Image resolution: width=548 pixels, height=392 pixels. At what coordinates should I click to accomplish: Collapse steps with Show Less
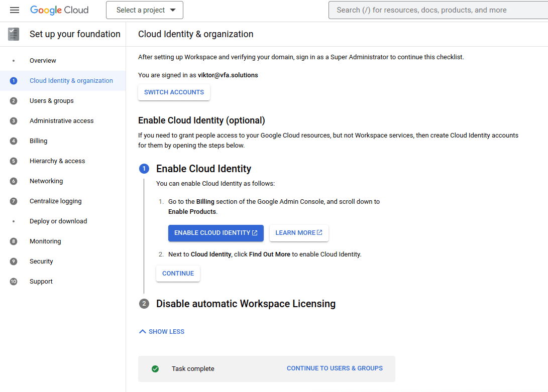pos(162,332)
